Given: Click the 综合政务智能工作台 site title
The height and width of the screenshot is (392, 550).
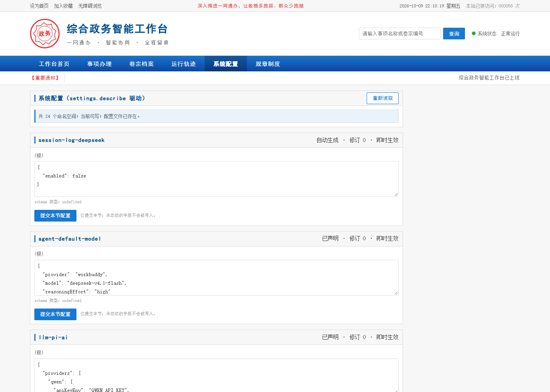Looking at the screenshot, I should pos(117,29).
